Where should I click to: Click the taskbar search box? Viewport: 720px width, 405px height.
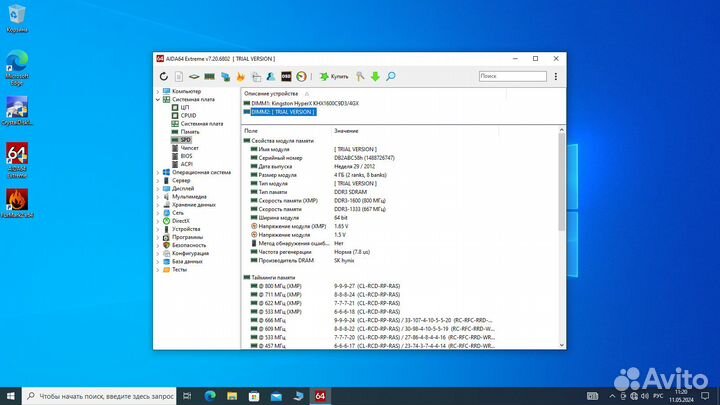pyautogui.click(x=99, y=396)
